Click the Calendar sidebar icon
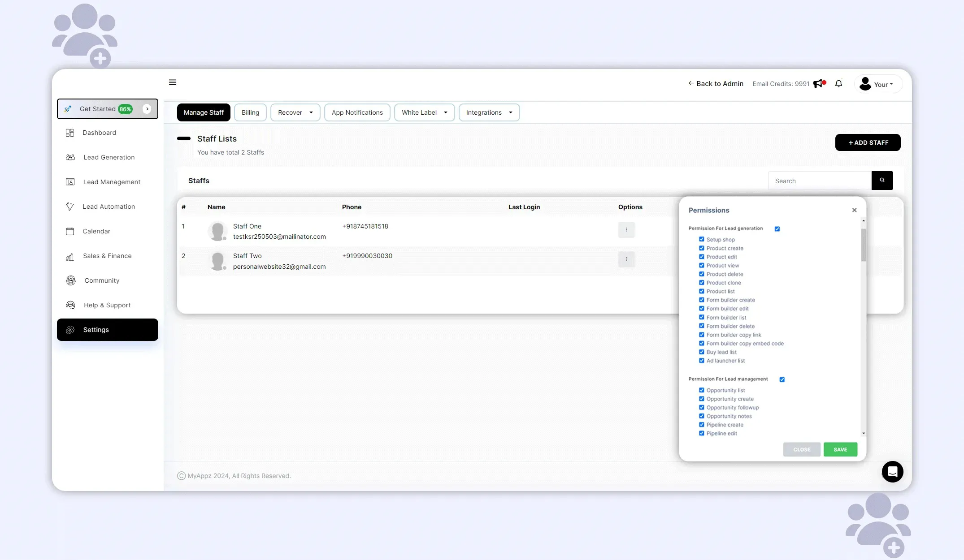The width and height of the screenshot is (964, 560). coord(70,231)
